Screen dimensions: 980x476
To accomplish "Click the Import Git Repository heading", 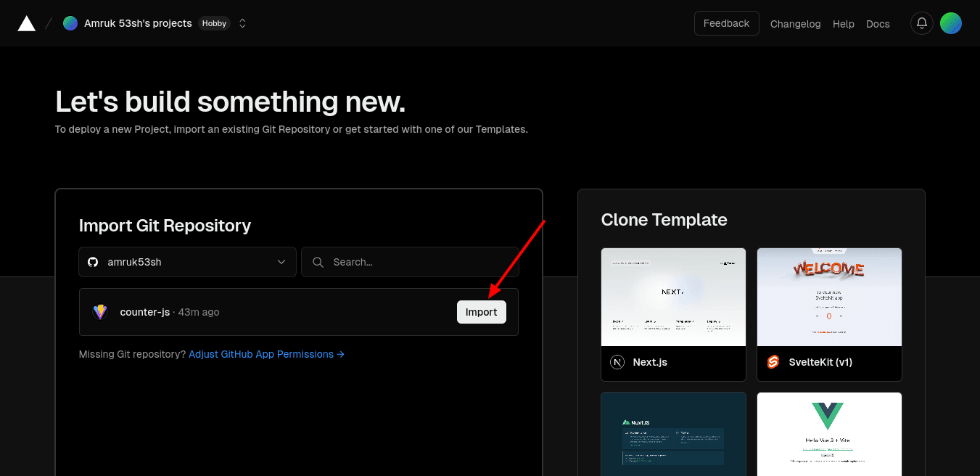I will [x=165, y=226].
